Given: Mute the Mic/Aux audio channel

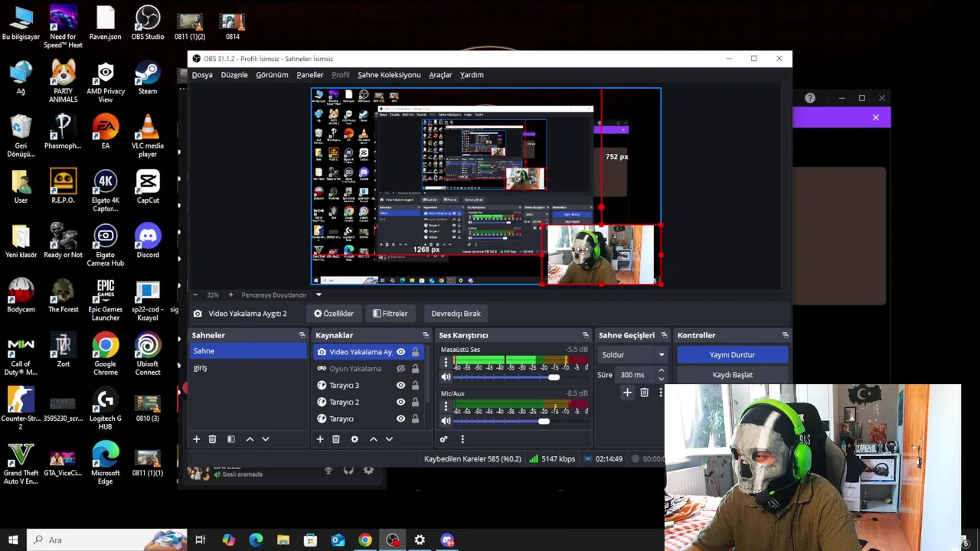Looking at the screenshot, I should 446,421.
